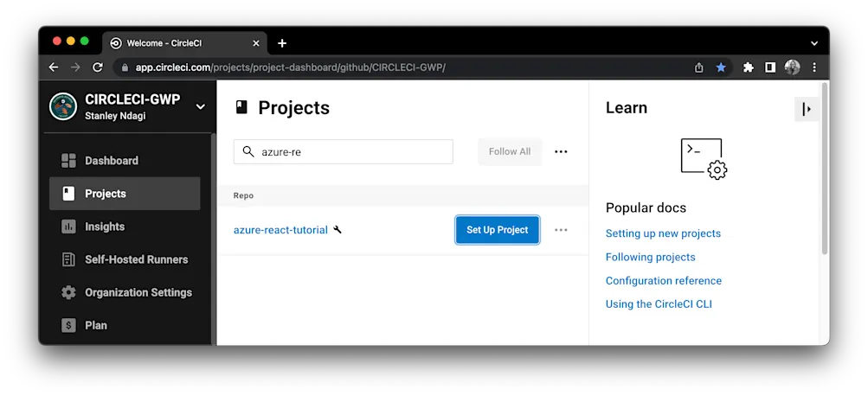Viewport: 868px width, 396px height.
Task: Open Setting up new projects doc
Action: (663, 233)
